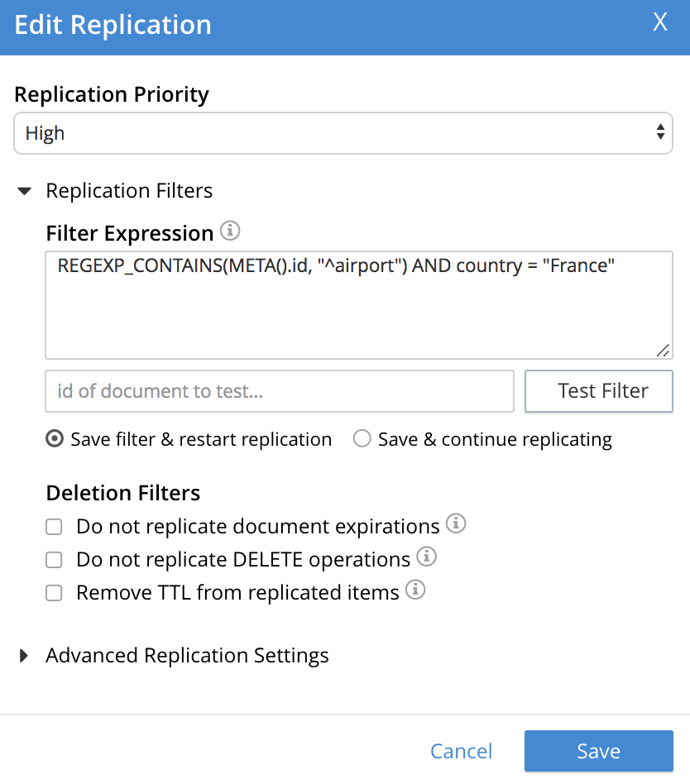
Task: Click info icon next to DELETE operations option
Action: [427, 557]
